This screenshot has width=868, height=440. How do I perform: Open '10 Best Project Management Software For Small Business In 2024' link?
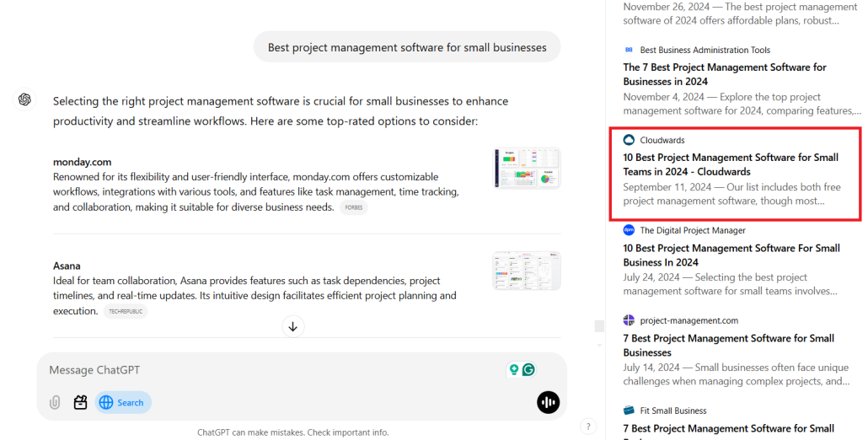coord(731,255)
